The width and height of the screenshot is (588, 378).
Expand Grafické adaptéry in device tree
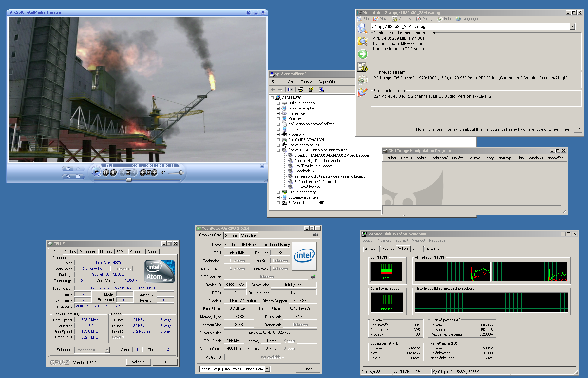tap(278, 108)
